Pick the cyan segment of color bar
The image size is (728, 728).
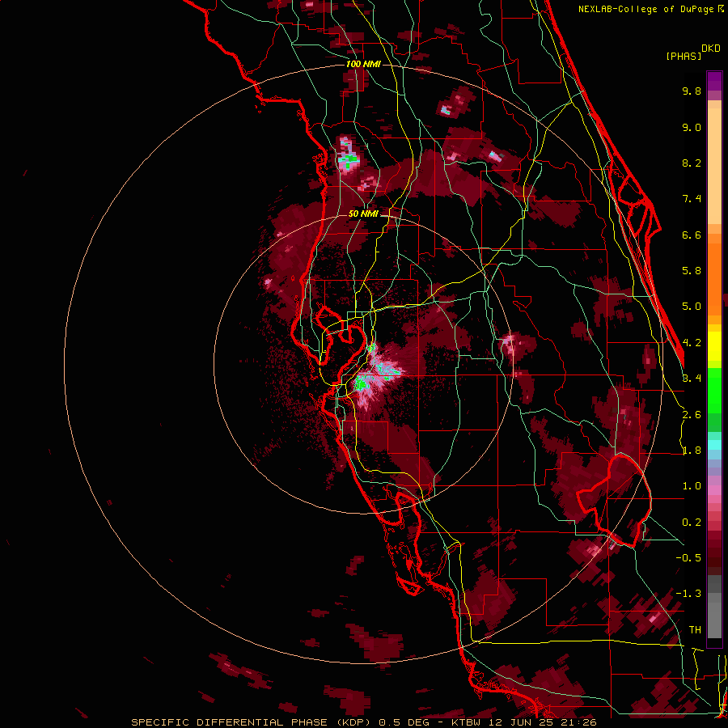(714, 445)
